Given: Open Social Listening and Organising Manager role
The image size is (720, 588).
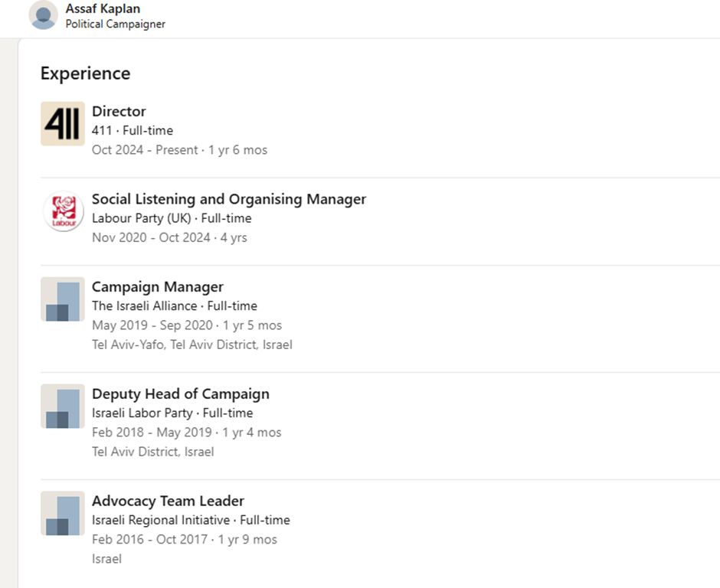Looking at the screenshot, I should [229, 199].
